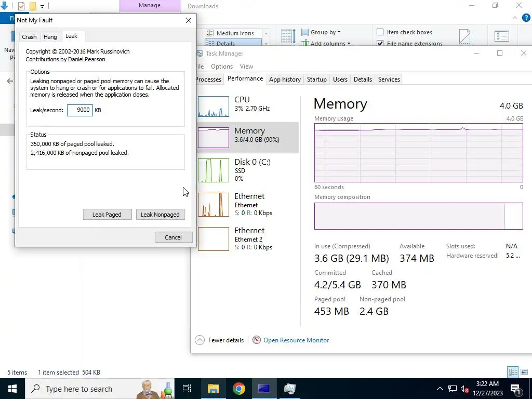Image resolution: width=532 pixels, height=399 pixels.
Task: Open the Users tab
Action: 340,79
